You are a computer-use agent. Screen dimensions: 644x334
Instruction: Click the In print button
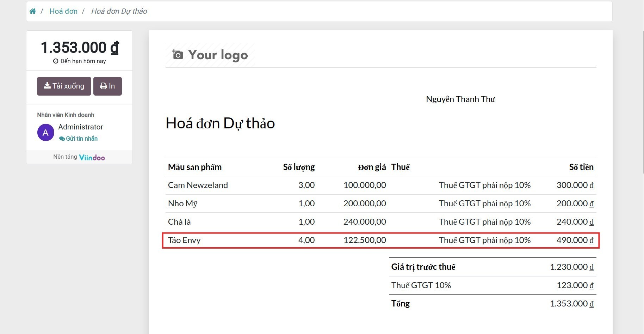click(x=107, y=86)
